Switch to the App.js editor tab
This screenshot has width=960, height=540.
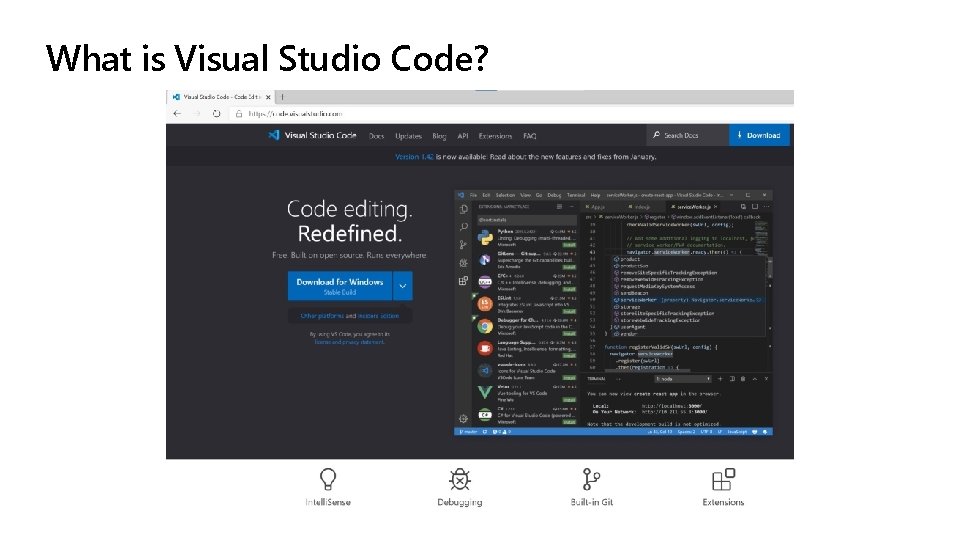click(595, 207)
